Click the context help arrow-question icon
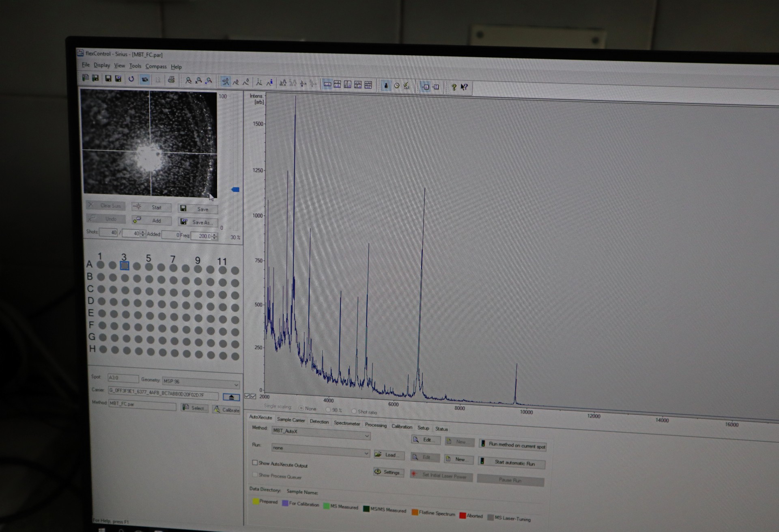 pyautogui.click(x=464, y=87)
